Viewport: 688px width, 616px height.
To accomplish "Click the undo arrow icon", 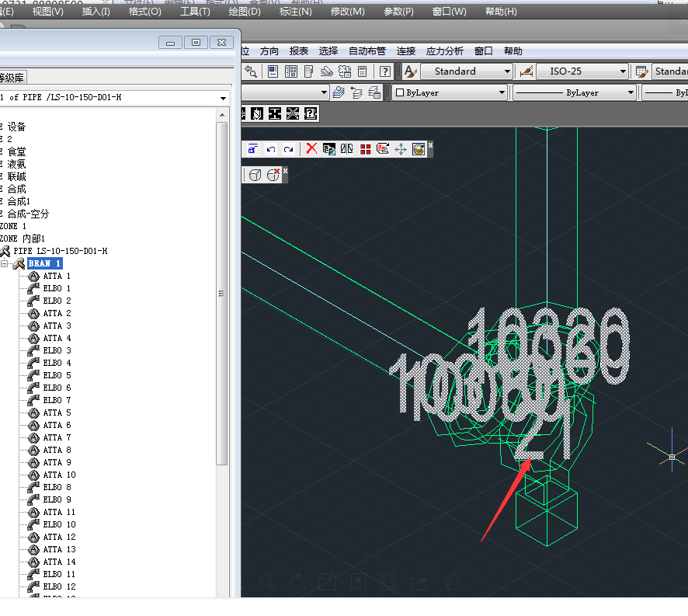I will 271,149.
